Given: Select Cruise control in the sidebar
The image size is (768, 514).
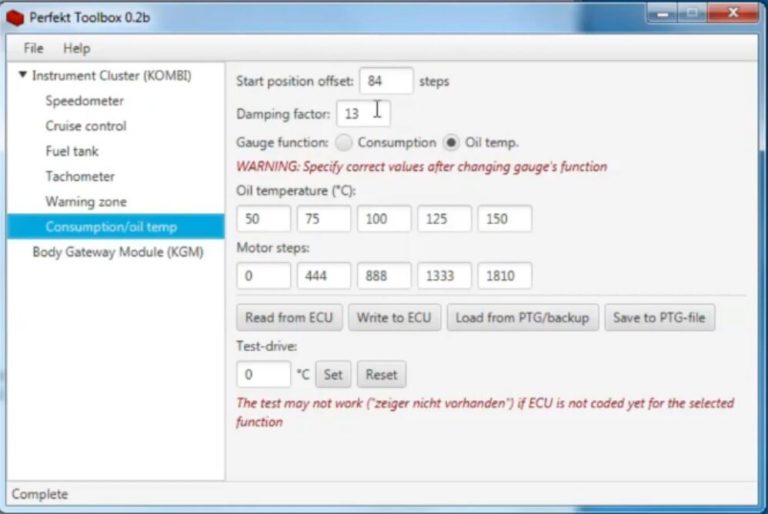Looking at the screenshot, I should coord(86,126).
